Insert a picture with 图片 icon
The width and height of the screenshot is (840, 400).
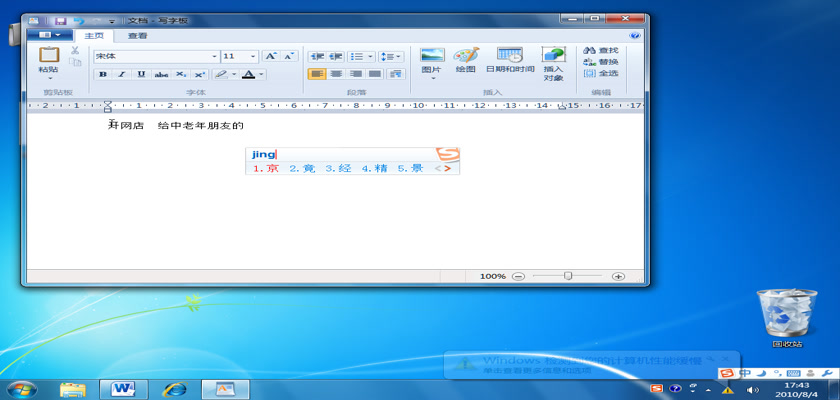click(432, 57)
